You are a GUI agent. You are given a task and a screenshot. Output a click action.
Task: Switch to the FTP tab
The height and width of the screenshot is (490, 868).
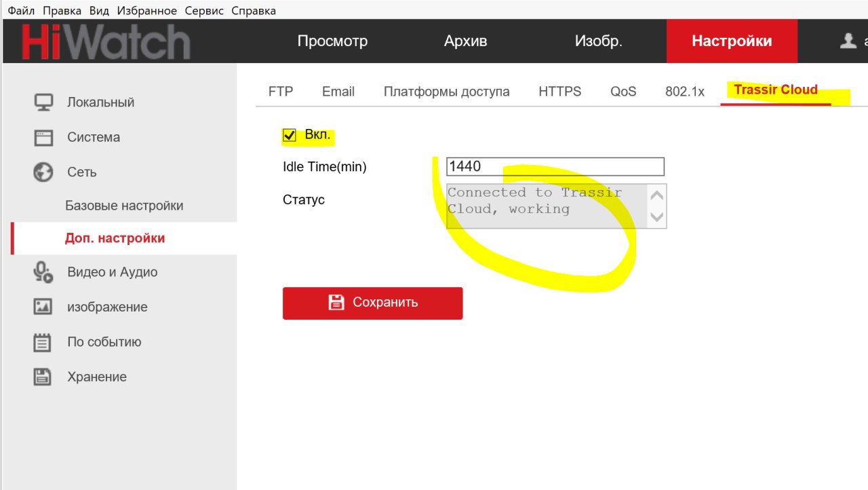pos(281,92)
